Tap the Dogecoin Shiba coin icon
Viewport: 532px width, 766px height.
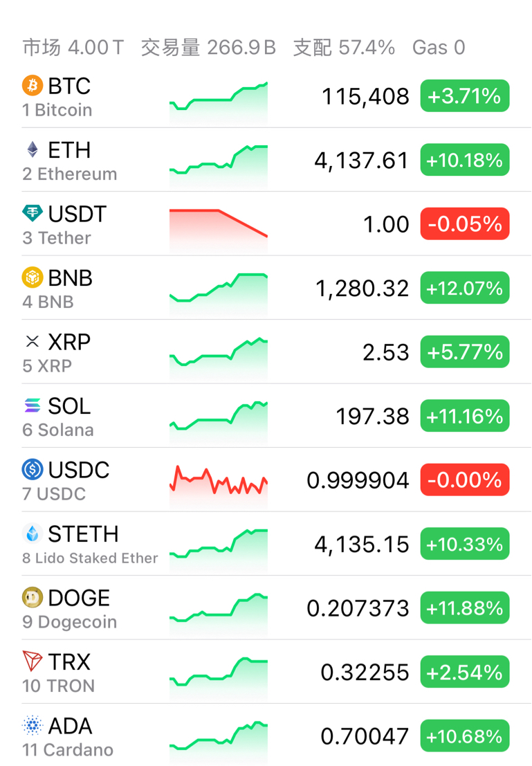[x=33, y=598]
